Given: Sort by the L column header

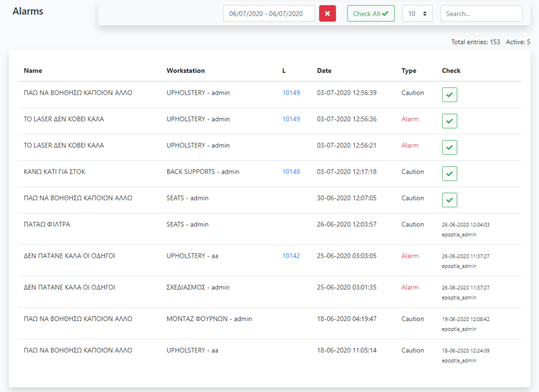Looking at the screenshot, I should tap(284, 71).
